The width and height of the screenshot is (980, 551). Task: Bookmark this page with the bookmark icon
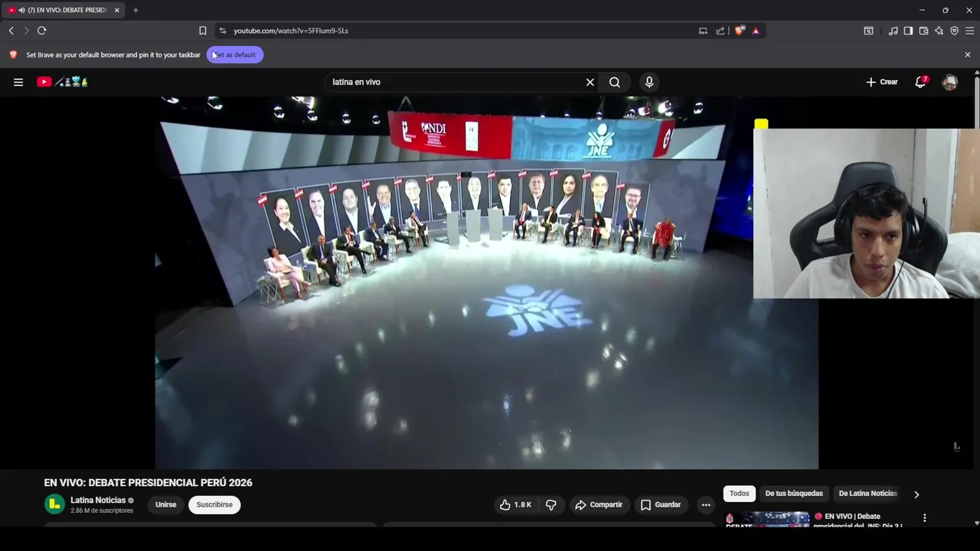point(202,31)
